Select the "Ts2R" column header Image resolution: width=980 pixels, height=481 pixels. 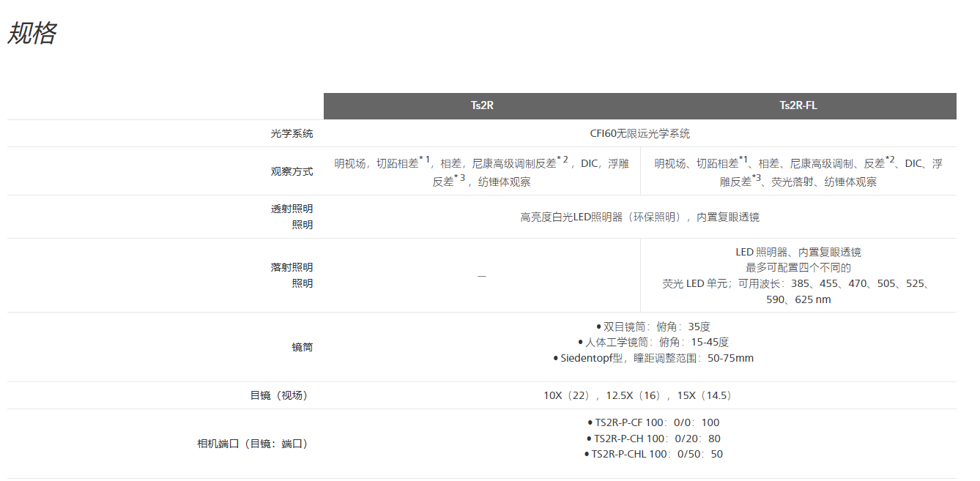482,105
